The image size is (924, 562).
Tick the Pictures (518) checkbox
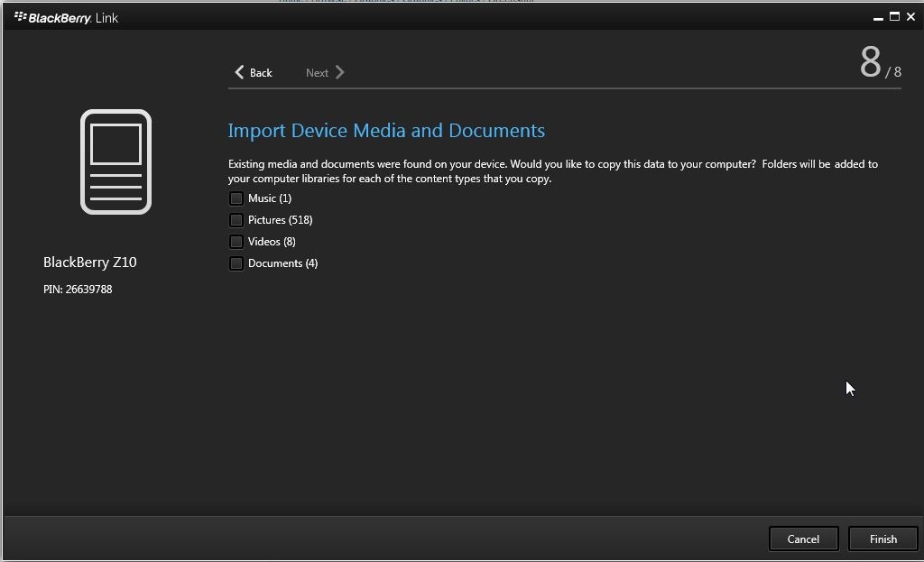[236, 220]
